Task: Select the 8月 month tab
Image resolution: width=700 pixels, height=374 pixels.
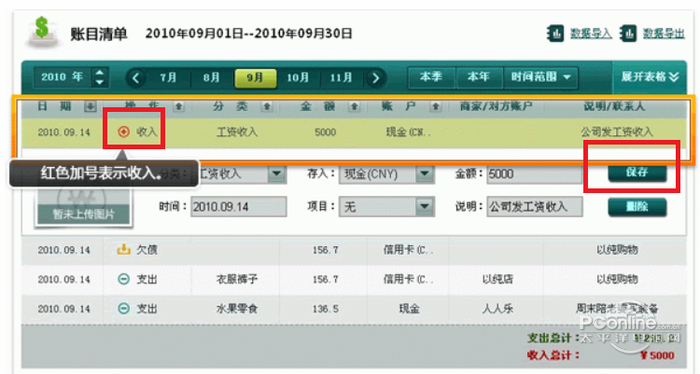Action: tap(211, 78)
